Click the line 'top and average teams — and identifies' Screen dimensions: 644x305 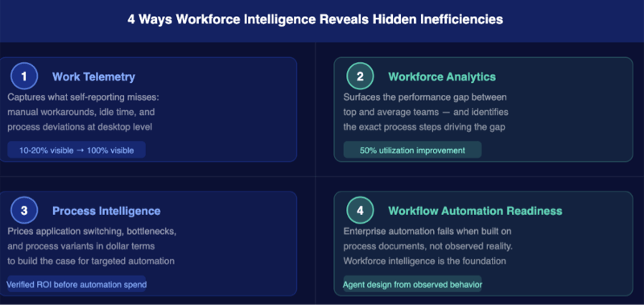426,112
